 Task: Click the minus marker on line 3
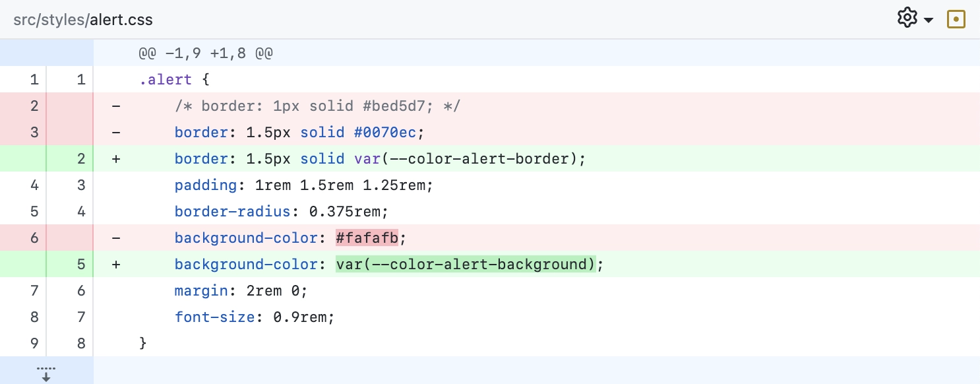[x=116, y=132]
